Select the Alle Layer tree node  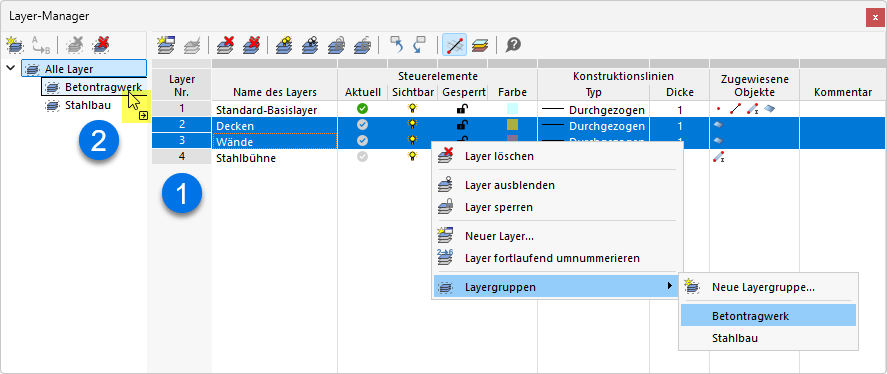[84, 69]
